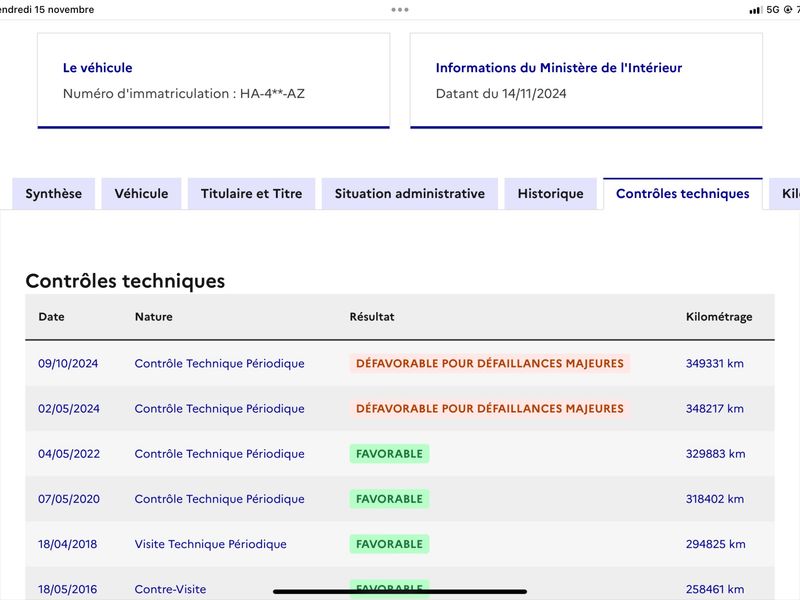Select the Situation administrative tab

click(x=410, y=194)
